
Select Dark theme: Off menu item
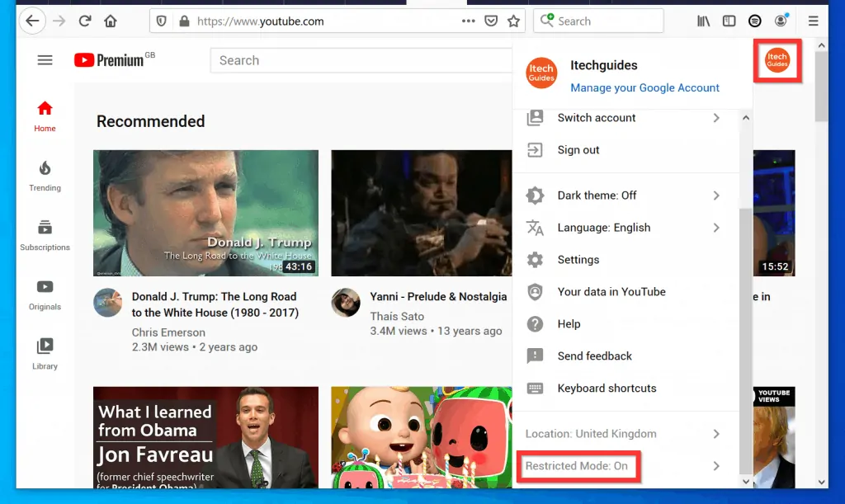tap(625, 195)
